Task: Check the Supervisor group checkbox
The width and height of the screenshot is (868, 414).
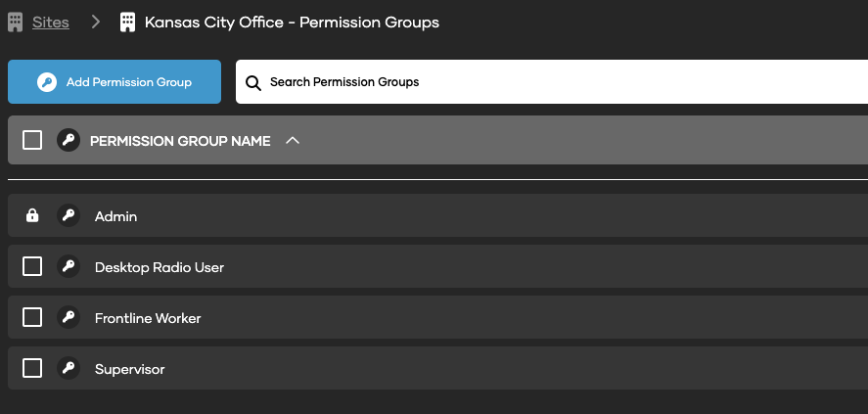Action: click(32, 368)
